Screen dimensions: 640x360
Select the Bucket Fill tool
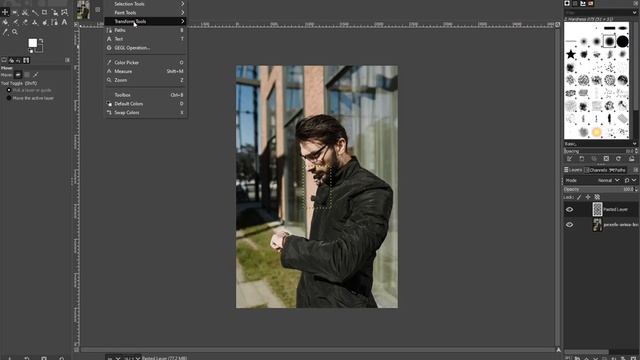tap(5, 22)
